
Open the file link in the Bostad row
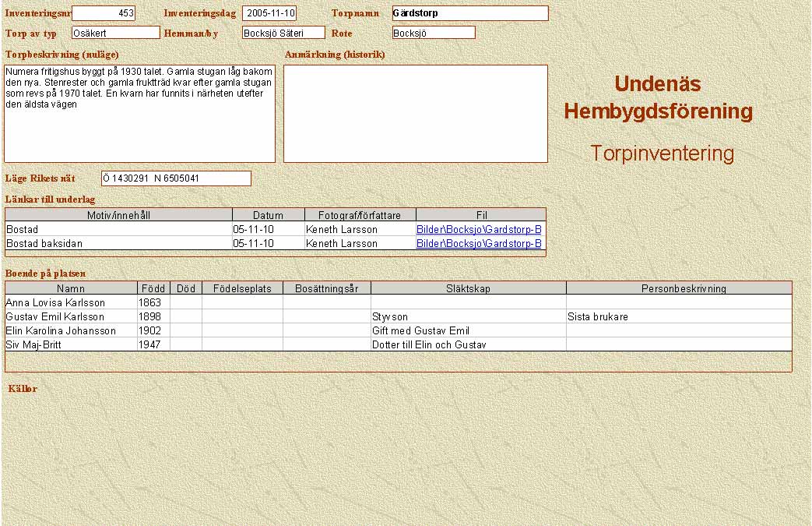pos(479,230)
